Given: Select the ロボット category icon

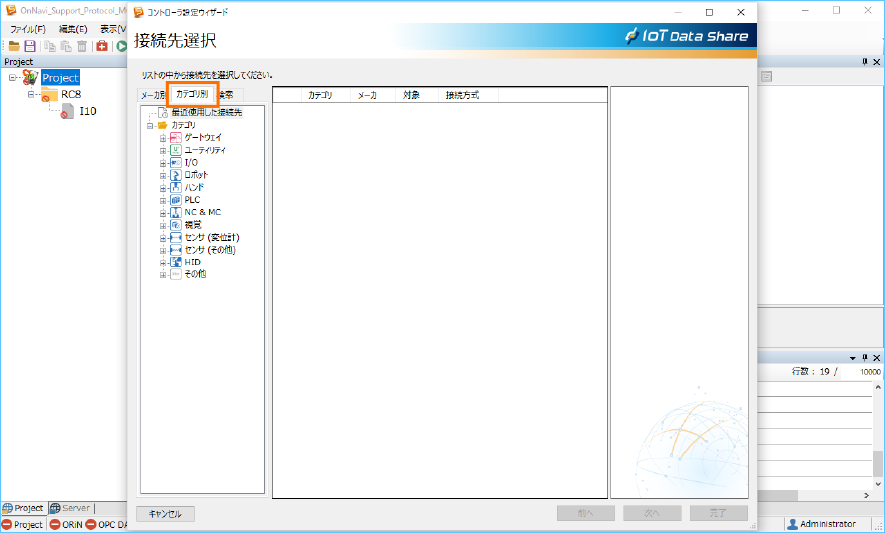Looking at the screenshot, I should coord(175,175).
